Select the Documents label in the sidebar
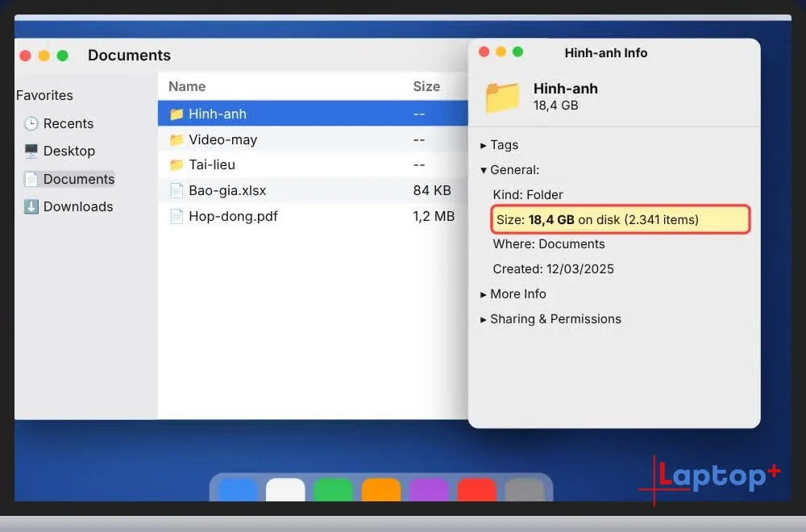 79,179
